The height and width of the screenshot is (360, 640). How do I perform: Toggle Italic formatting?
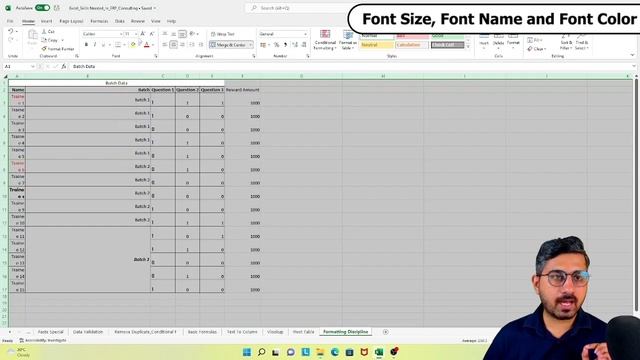coord(95,44)
